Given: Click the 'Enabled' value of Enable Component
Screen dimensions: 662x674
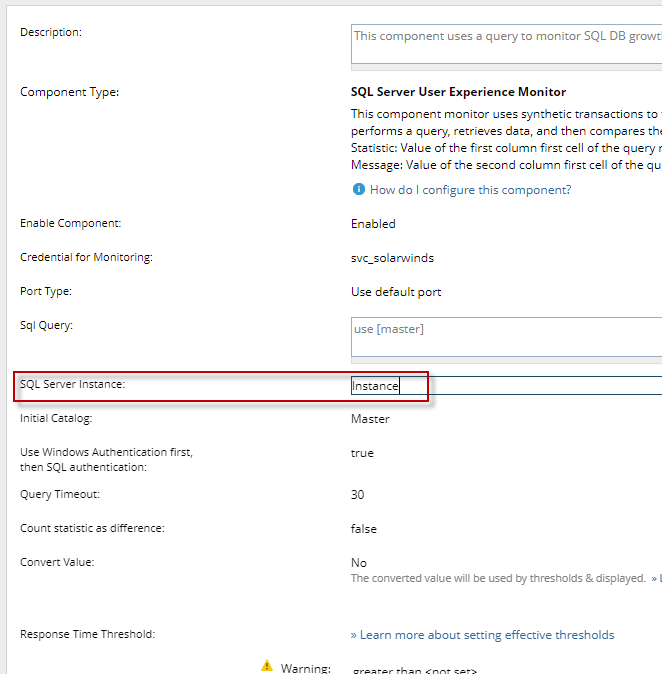Looking at the screenshot, I should [x=373, y=224].
